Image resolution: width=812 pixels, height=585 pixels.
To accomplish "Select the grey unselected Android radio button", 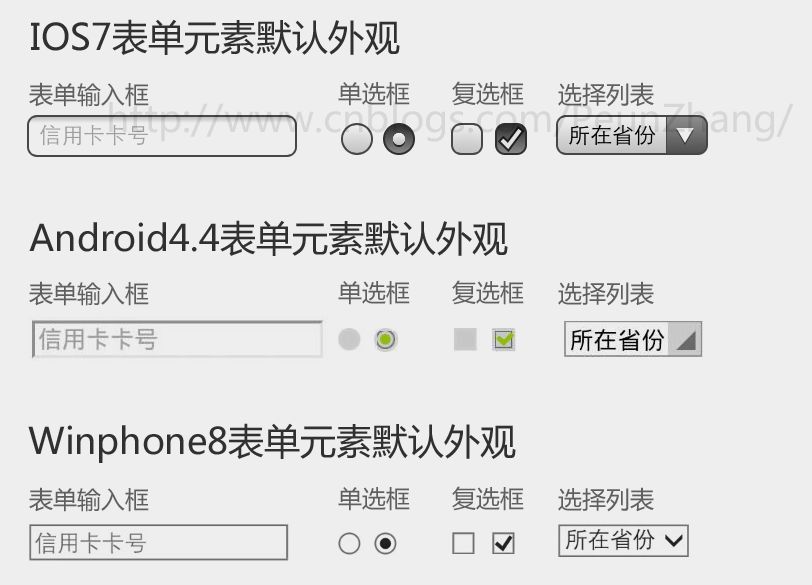I will 349,339.
